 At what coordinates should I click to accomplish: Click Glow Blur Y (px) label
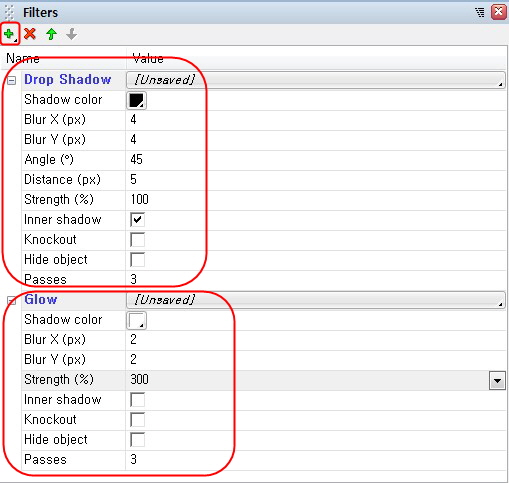pos(55,360)
